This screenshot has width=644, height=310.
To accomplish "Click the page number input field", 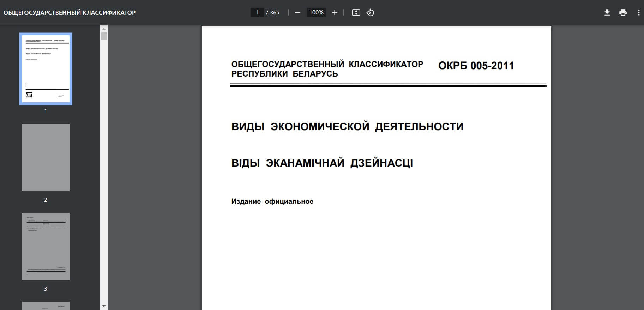I will pyautogui.click(x=257, y=13).
